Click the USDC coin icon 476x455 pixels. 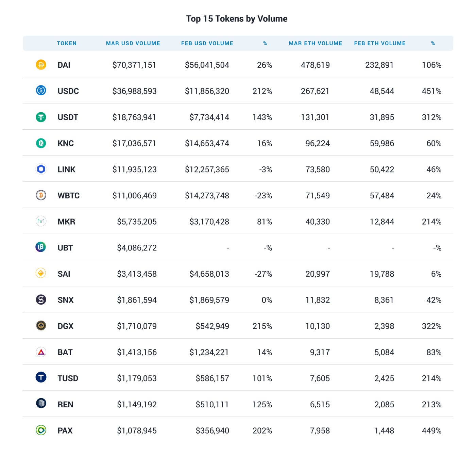click(41, 90)
